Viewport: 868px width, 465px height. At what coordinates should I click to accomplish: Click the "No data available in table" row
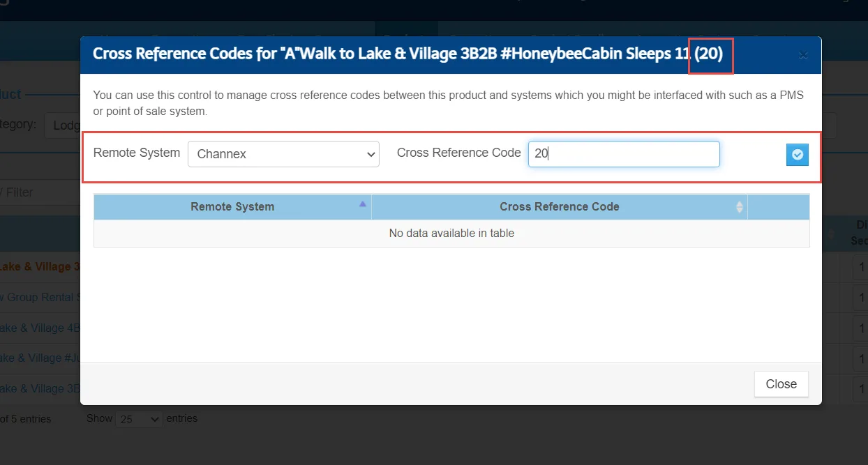[x=451, y=234]
